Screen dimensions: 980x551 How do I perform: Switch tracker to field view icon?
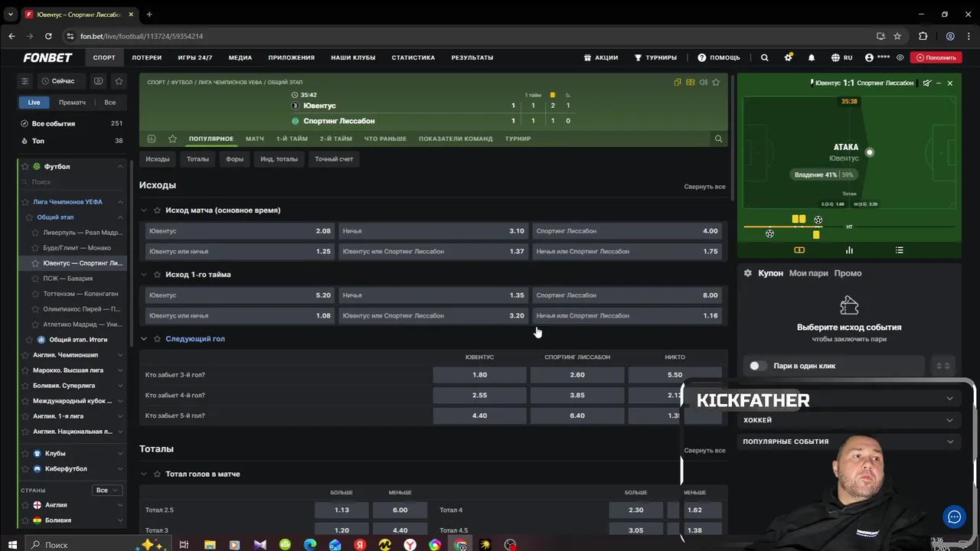click(799, 250)
